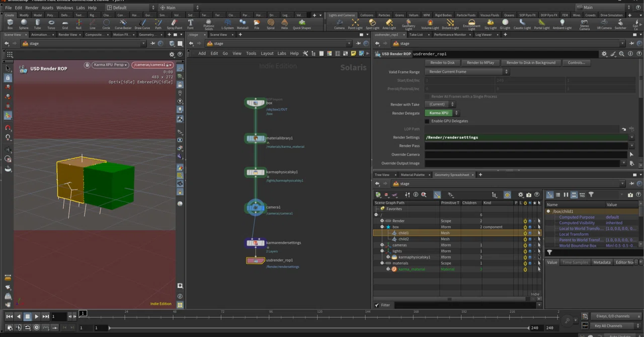Expand the karmaphysicalsky1 tree item
Screen dimensions: 644x337
click(388, 258)
